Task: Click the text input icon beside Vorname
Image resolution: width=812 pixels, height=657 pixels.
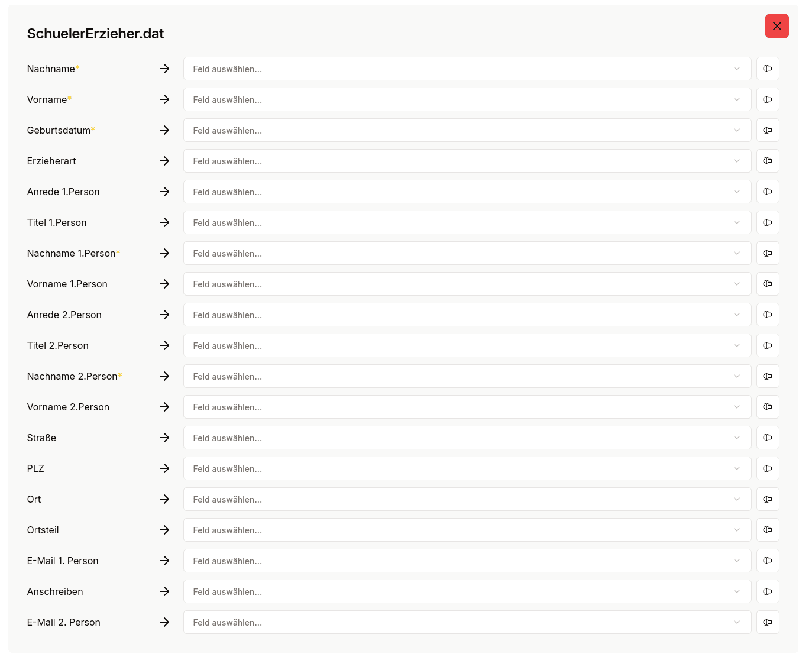Action: [x=768, y=99]
